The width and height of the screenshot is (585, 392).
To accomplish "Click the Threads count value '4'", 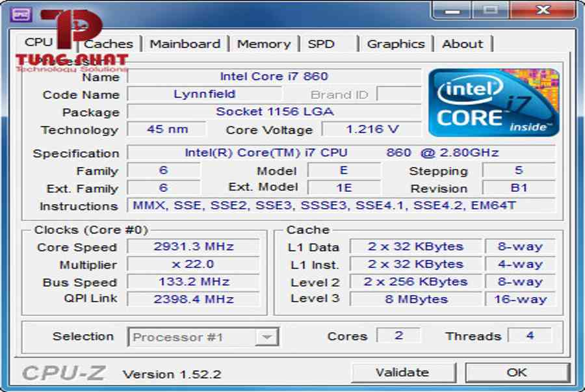I will (530, 335).
